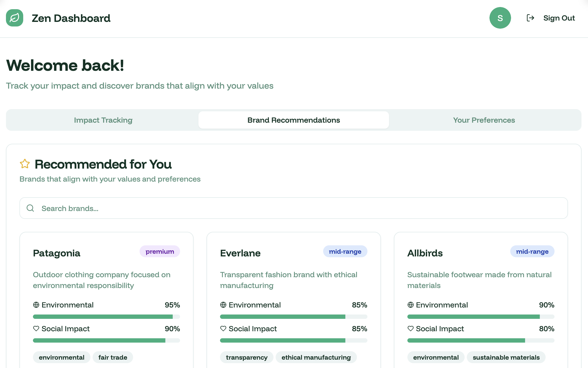Click the sustainable materials tag
This screenshot has width=588, height=368.
506,357
